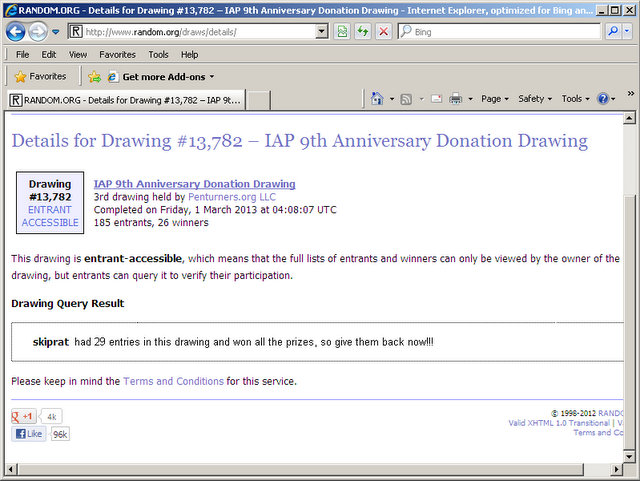Viewport: 640px width, 481px height.
Task: Click the Home icon in command bar
Action: coord(377,99)
